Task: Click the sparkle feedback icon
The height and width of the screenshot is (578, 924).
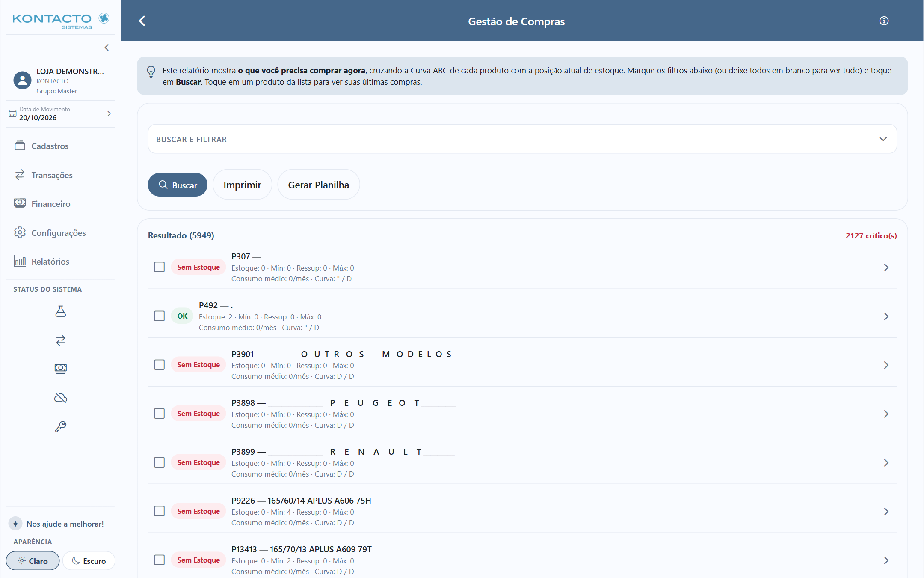Action: point(15,524)
